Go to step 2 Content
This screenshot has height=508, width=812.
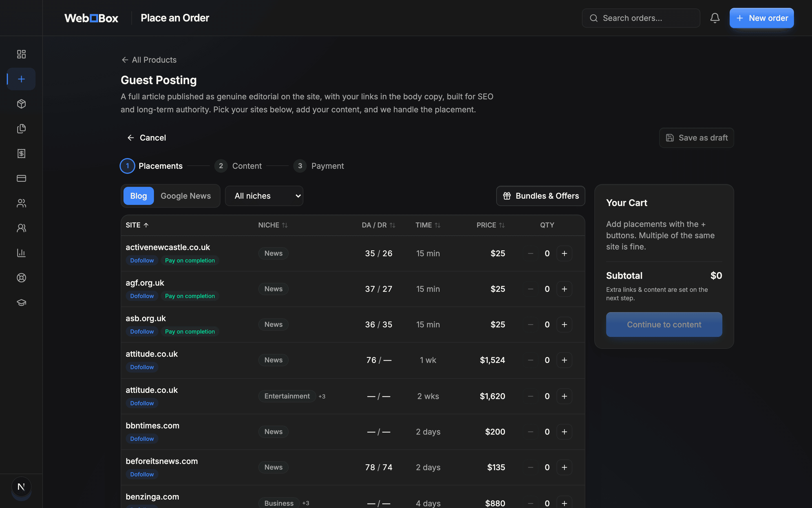pyautogui.click(x=238, y=166)
